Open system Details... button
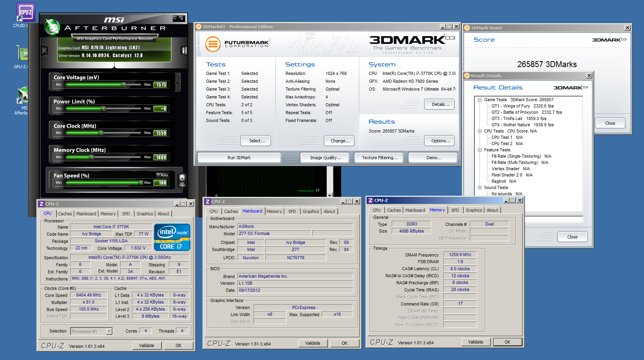 [x=440, y=104]
